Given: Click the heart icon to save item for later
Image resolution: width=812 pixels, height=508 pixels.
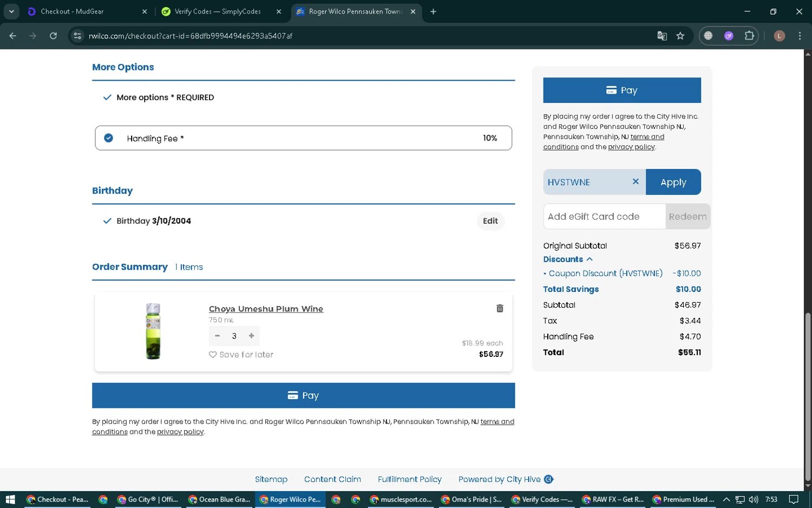Looking at the screenshot, I should [213, 355].
